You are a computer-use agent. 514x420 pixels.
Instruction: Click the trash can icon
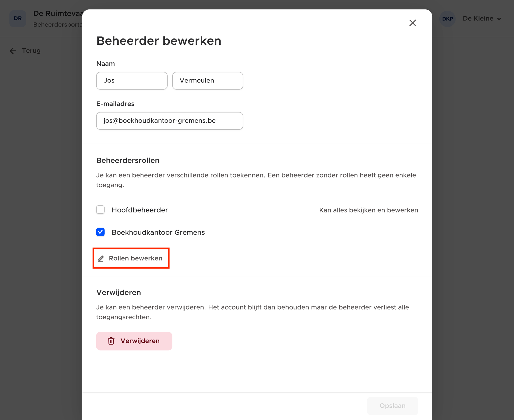[111, 341]
